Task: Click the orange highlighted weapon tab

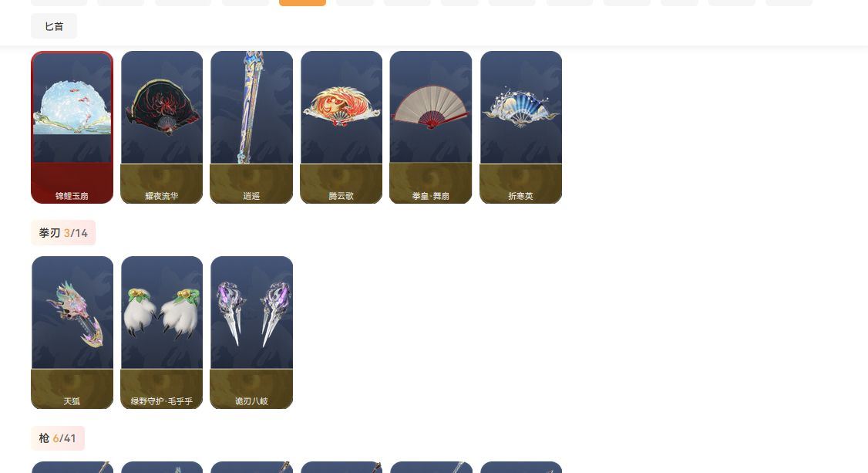Action: (302, 3)
